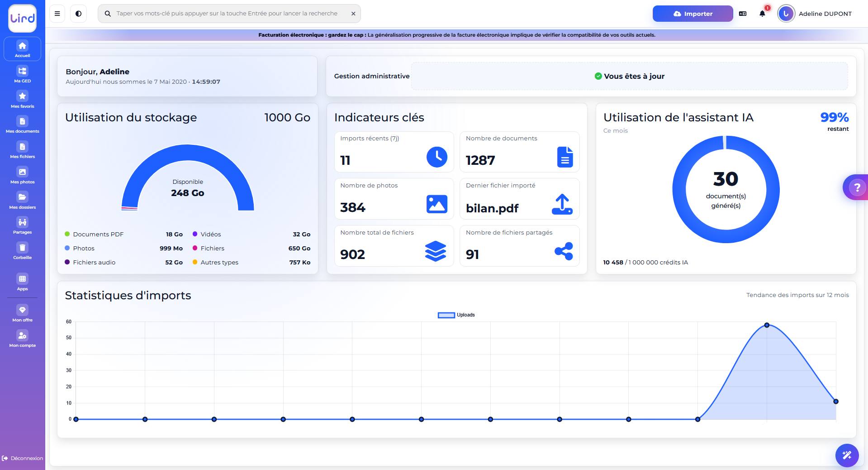Go to Mes favoris

point(22,100)
